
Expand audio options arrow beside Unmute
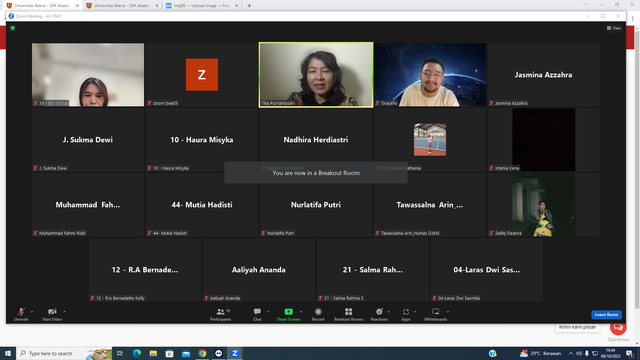(32, 312)
